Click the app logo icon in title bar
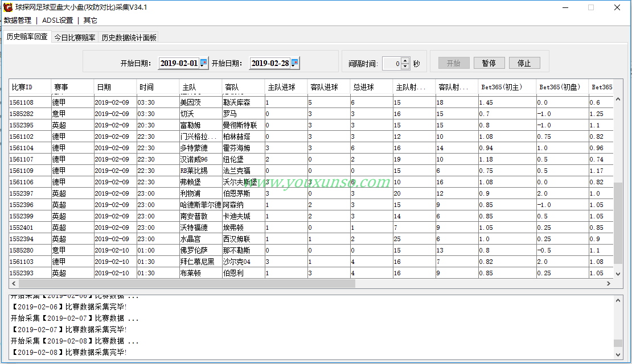 [x=8, y=7]
